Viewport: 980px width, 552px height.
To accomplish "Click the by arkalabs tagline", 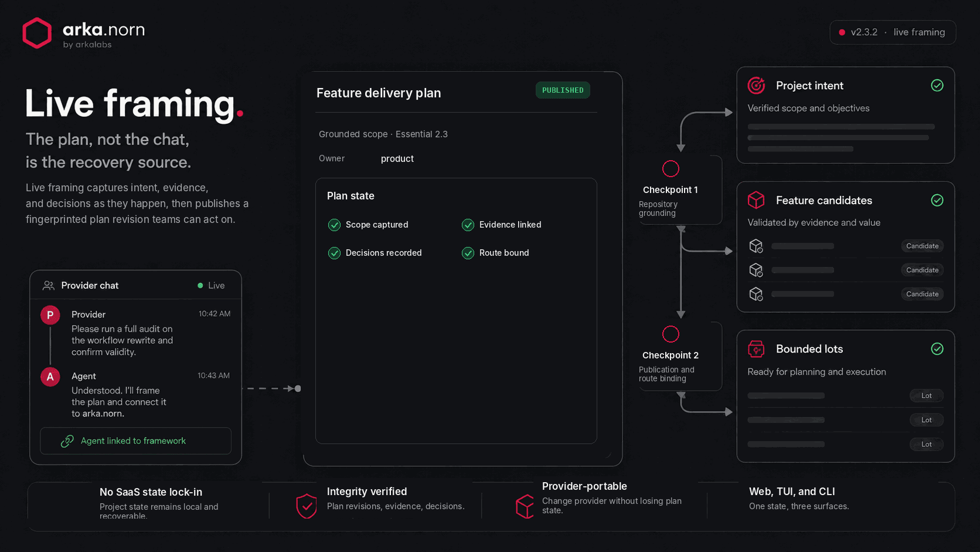I will (x=87, y=45).
